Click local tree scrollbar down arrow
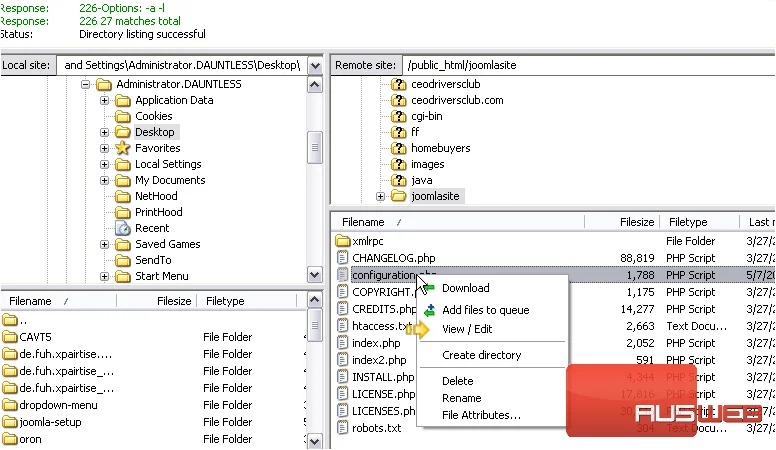This screenshot has height=450, width=776. point(315,274)
